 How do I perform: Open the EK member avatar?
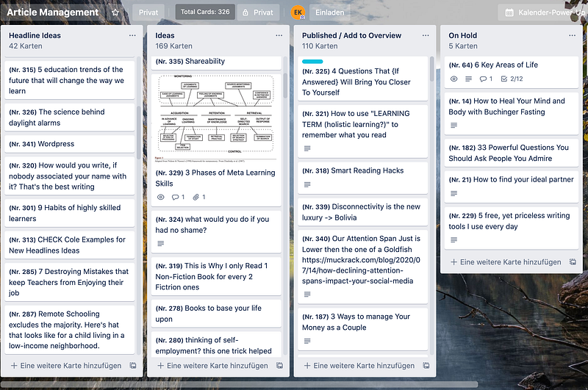click(298, 12)
